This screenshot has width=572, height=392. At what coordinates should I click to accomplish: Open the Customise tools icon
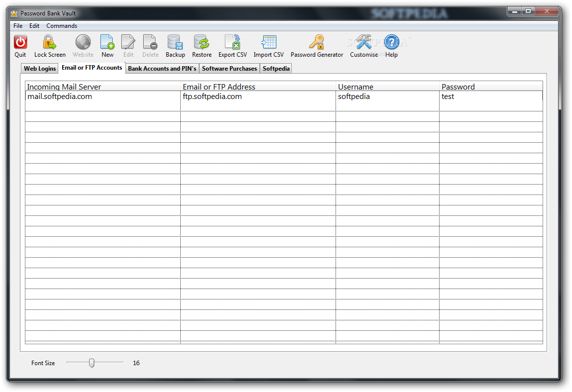coord(364,42)
